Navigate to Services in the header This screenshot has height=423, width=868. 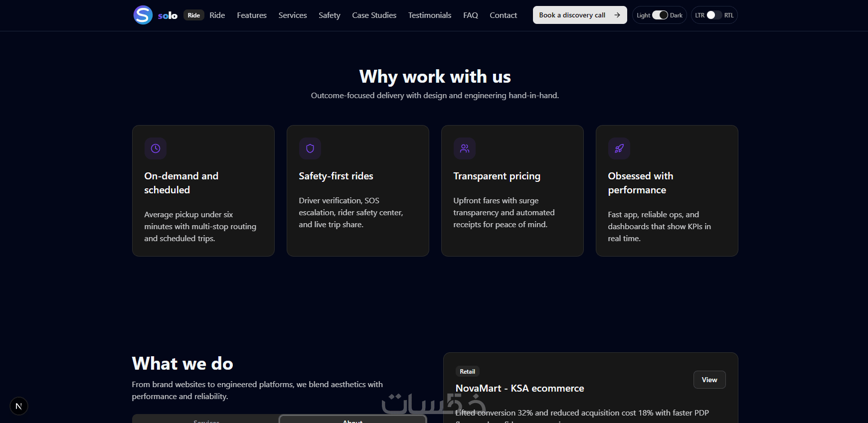click(293, 15)
